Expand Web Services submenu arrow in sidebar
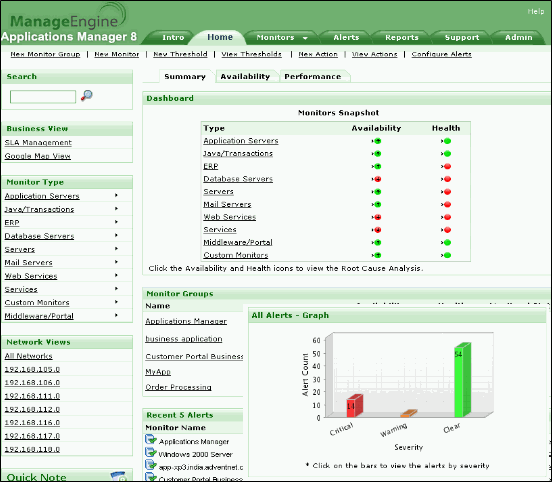The width and height of the screenshot is (552, 482). pos(116,275)
